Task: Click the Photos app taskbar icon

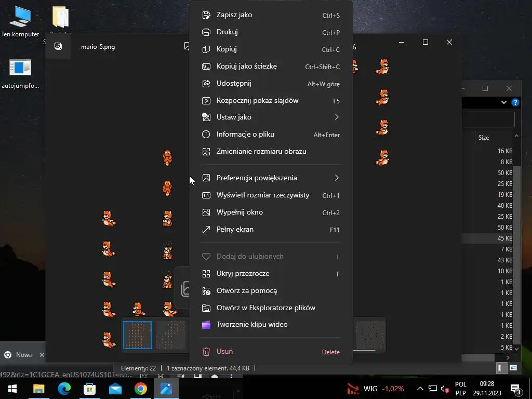Action: click(x=166, y=389)
